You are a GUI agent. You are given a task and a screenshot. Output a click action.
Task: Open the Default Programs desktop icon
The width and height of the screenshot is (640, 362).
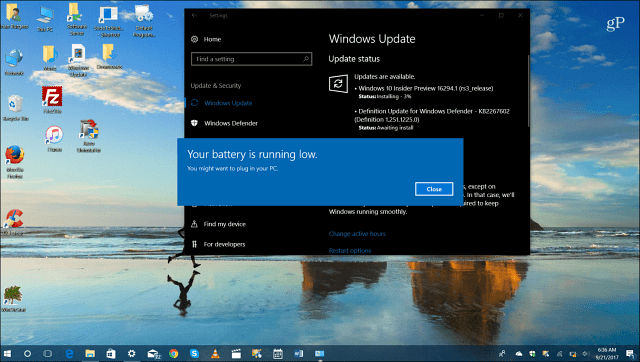click(144, 20)
